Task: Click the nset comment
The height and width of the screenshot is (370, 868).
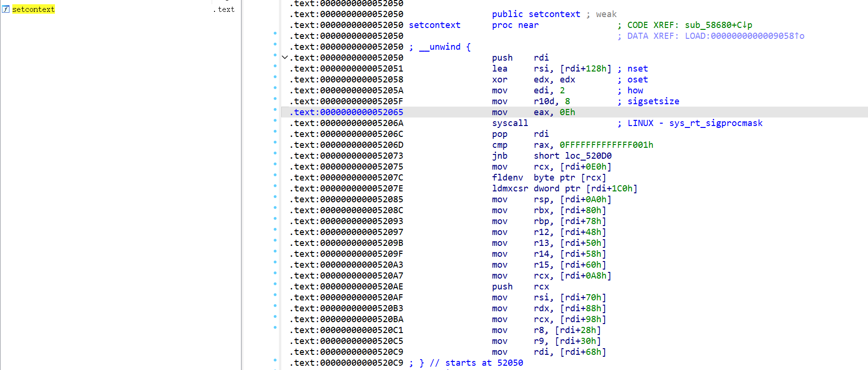Action: coord(638,69)
